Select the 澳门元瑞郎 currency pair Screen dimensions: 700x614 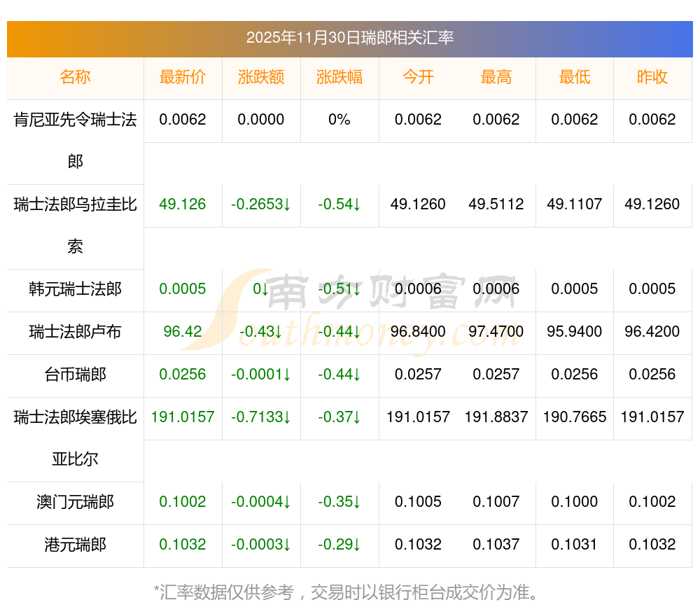click(x=75, y=502)
